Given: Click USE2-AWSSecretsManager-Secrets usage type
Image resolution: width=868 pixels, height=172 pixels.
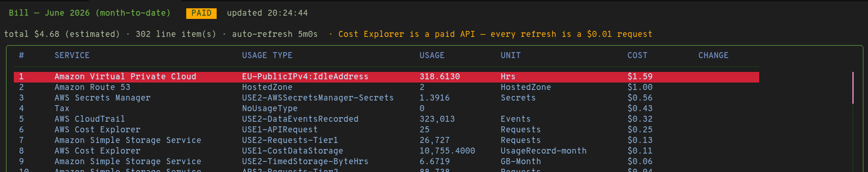Looking at the screenshot, I should 318,98.
